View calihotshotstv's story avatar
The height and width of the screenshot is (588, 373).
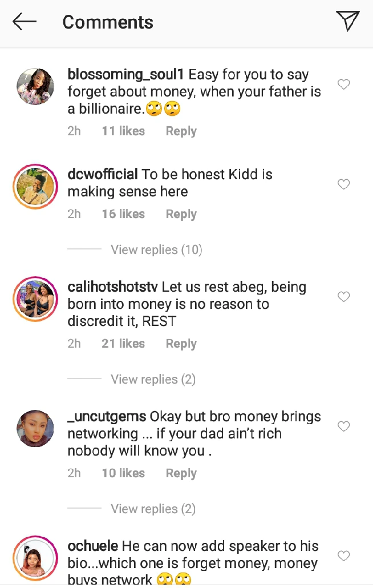pyautogui.click(x=35, y=299)
